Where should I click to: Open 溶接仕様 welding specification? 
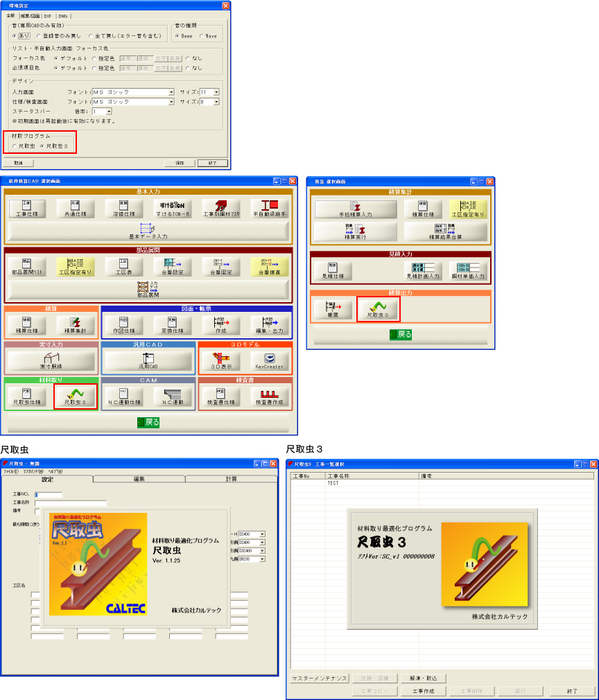(x=123, y=209)
